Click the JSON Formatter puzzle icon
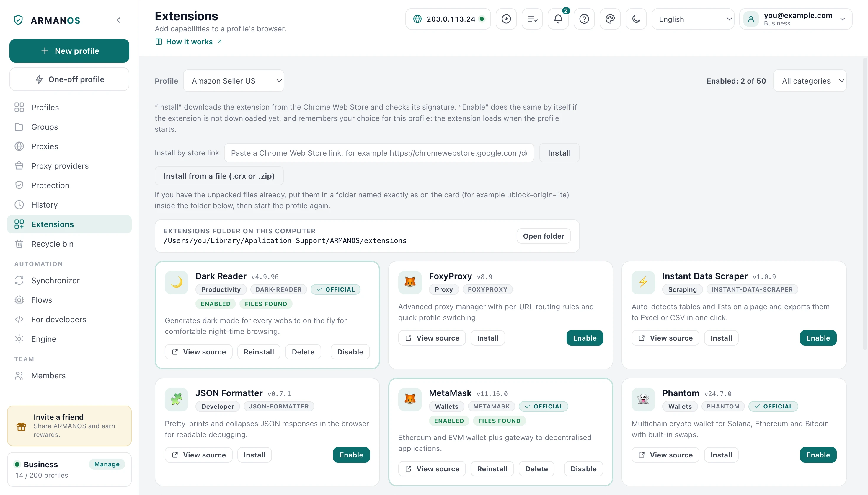This screenshot has width=868, height=495. [176, 399]
